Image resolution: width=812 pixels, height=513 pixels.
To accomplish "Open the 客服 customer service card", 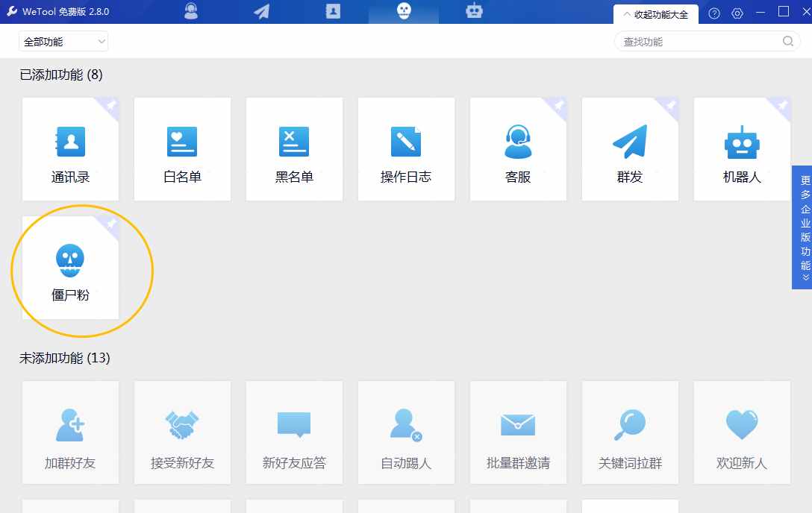I will point(518,149).
